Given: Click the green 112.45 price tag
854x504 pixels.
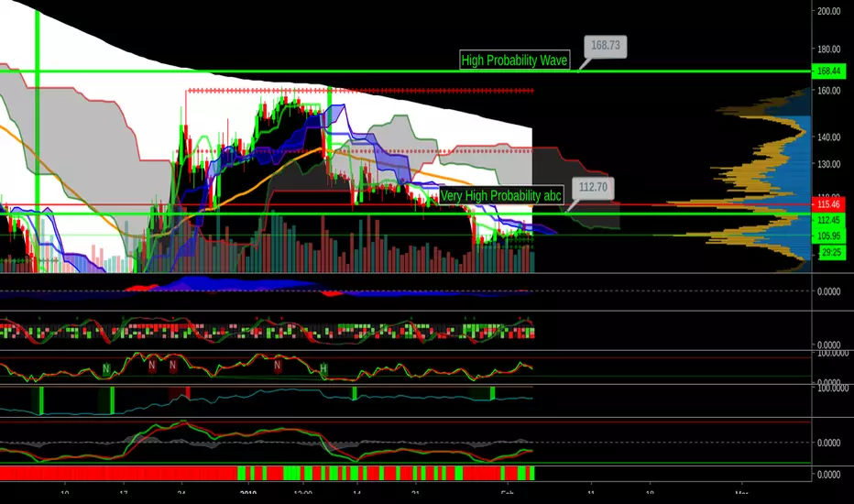Looking at the screenshot, I should tap(828, 220).
